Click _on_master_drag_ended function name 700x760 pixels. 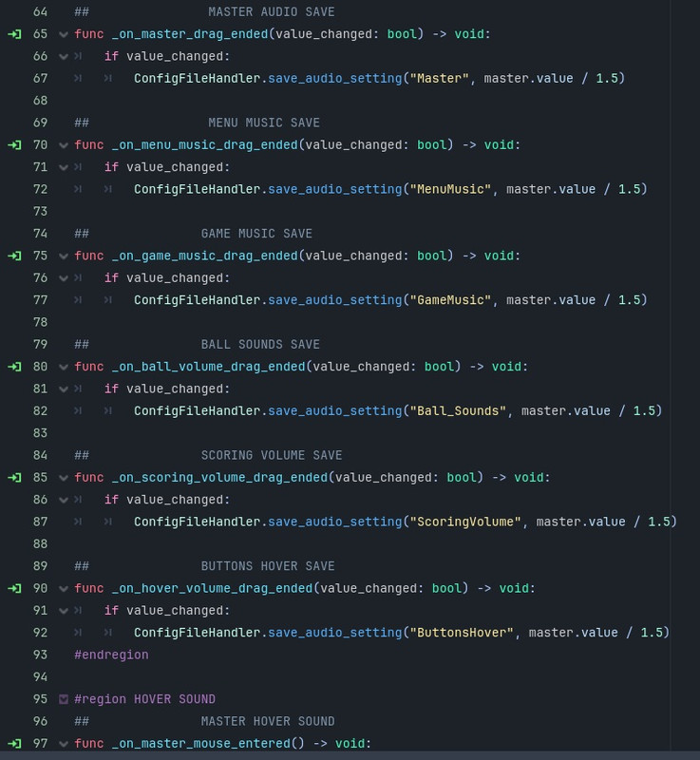point(190,34)
